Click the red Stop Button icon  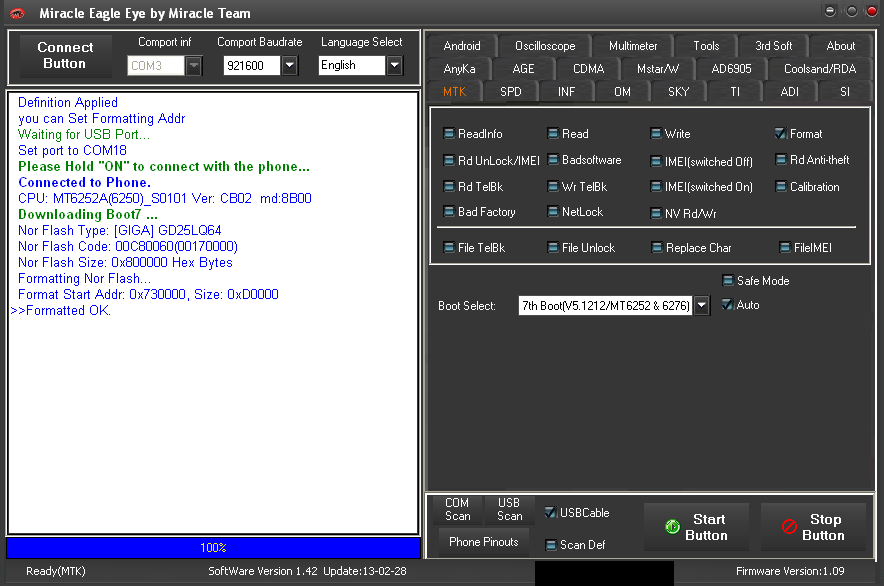coord(789,527)
